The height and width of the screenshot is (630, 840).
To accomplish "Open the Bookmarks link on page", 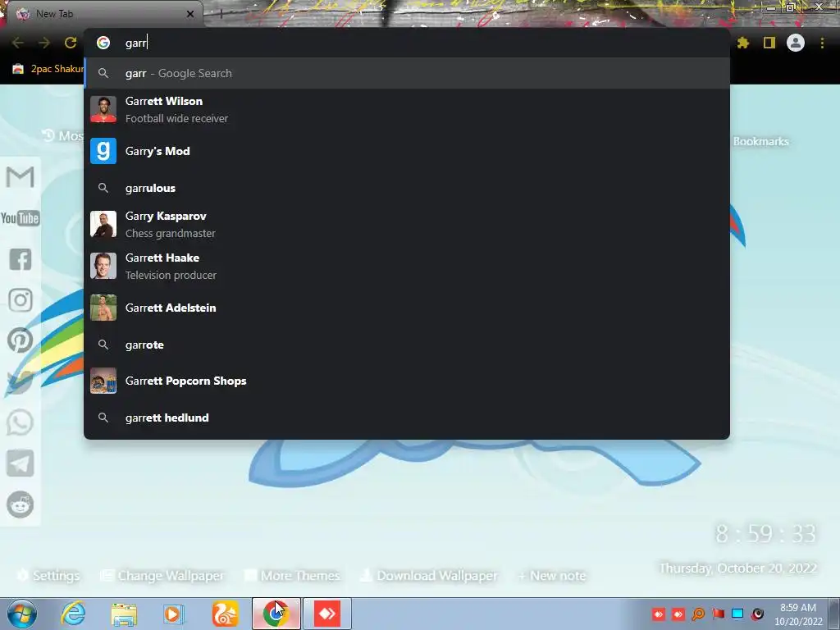I will [760, 141].
